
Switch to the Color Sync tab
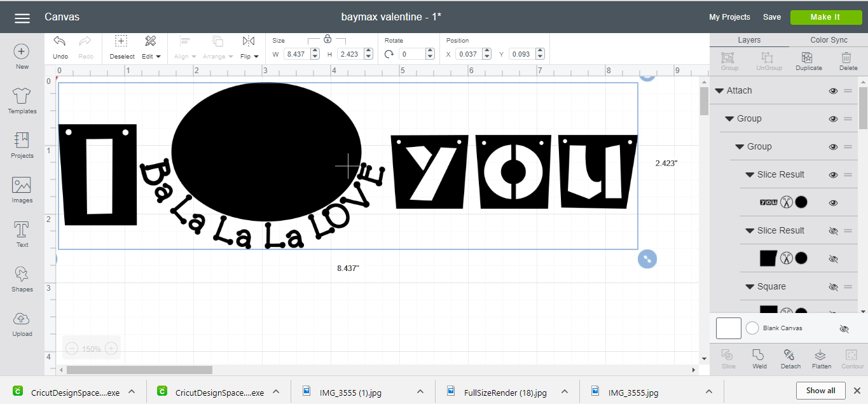click(829, 39)
